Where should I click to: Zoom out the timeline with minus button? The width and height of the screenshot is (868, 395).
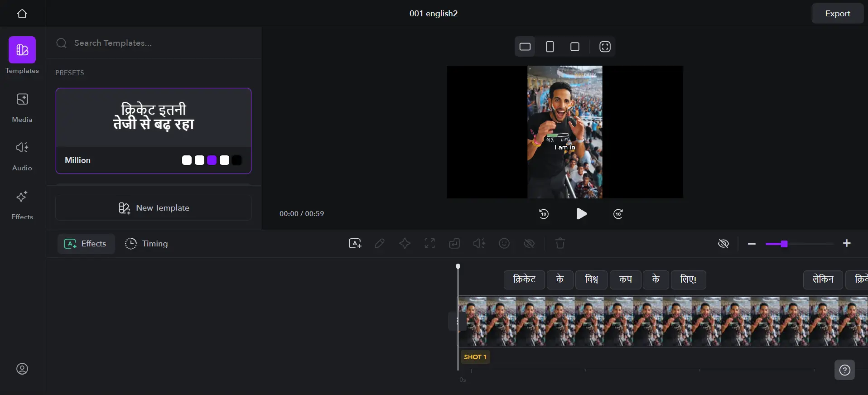tap(752, 244)
